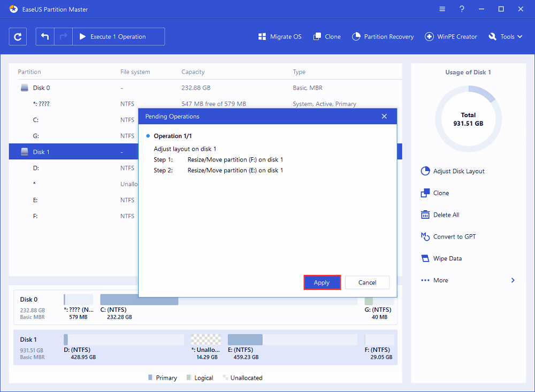Click Execute 1 Operation button
The height and width of the screenshot is (392, 535).
tap(118, 37)
